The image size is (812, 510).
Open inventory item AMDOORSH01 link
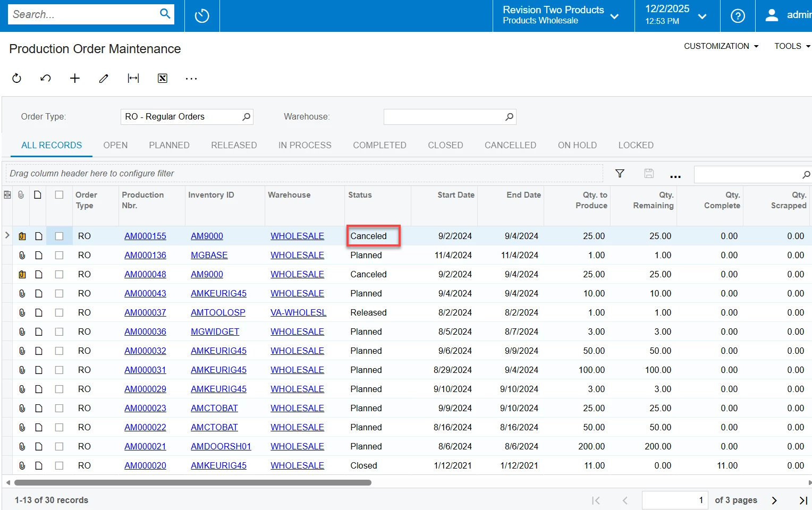click(221, 446)
